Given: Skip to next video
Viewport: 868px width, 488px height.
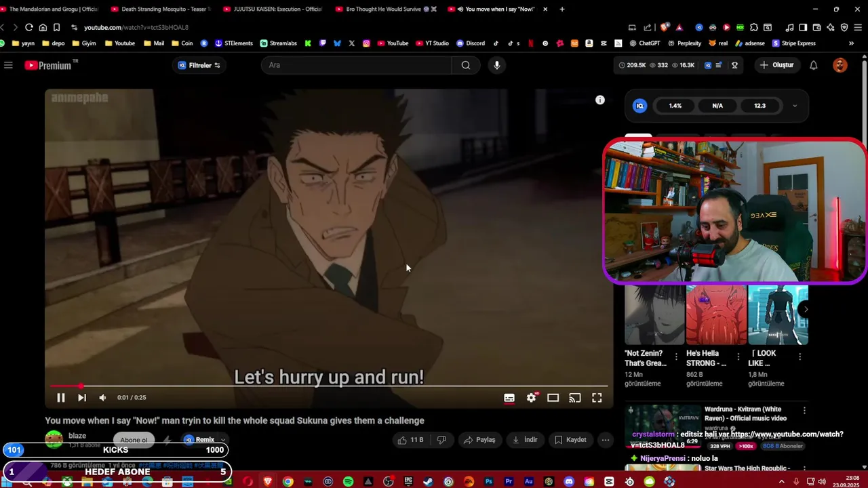Looking at the screenshot, I should [82, 398].
